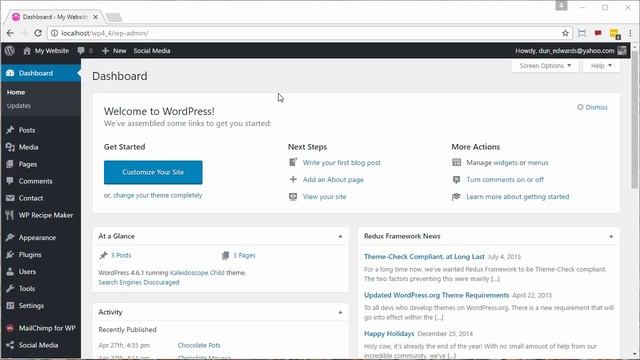This screenshot has width=640, height=360.
Task: Click the user avatar in admin bar
Action: pyautogui.click(x=622, y=51)
